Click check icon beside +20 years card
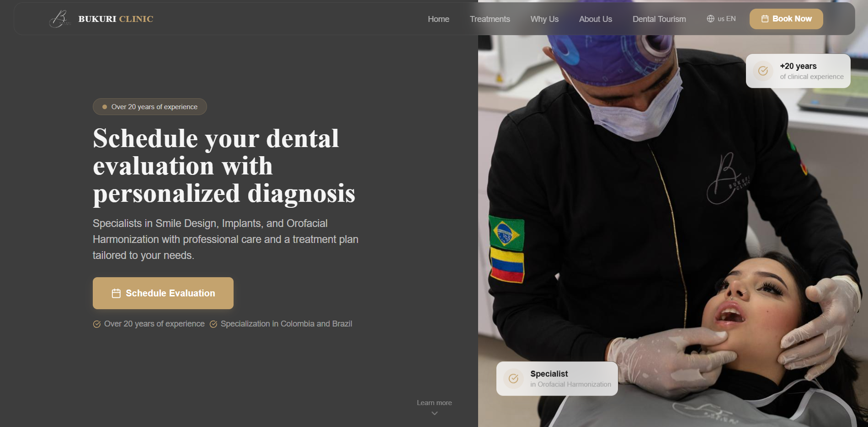Image resolution: width=868 pixels, height=427 pixels. [x=763, y=71]
